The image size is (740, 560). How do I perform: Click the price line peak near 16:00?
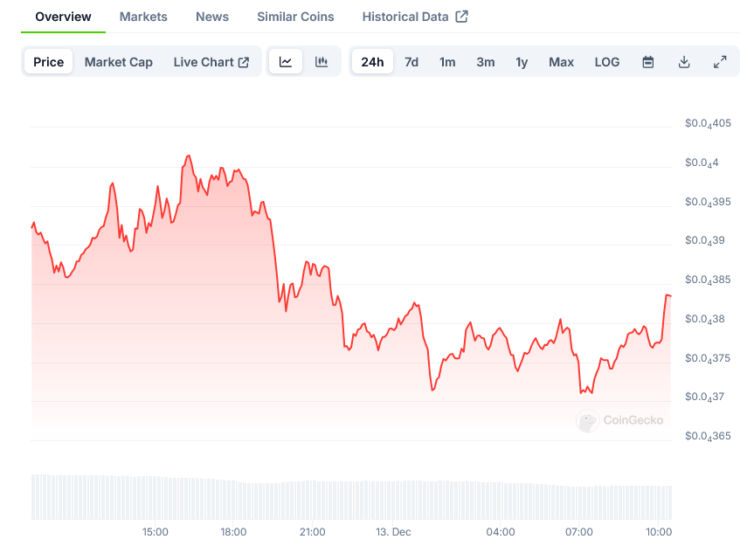point(188,156)
